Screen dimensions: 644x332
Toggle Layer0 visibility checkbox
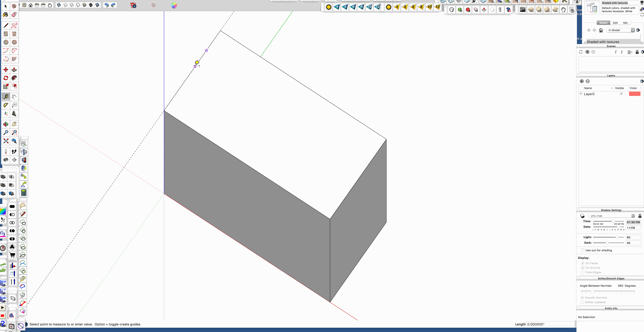tap(621, 94)
